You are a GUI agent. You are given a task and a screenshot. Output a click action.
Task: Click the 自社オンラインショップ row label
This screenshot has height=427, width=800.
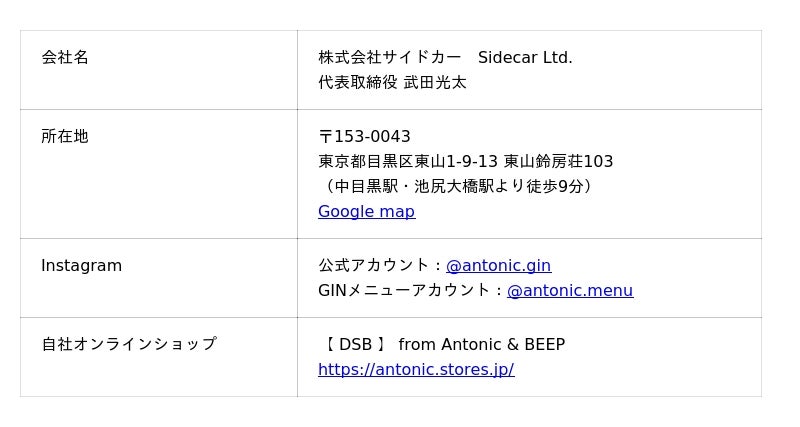tap(128, 344)
